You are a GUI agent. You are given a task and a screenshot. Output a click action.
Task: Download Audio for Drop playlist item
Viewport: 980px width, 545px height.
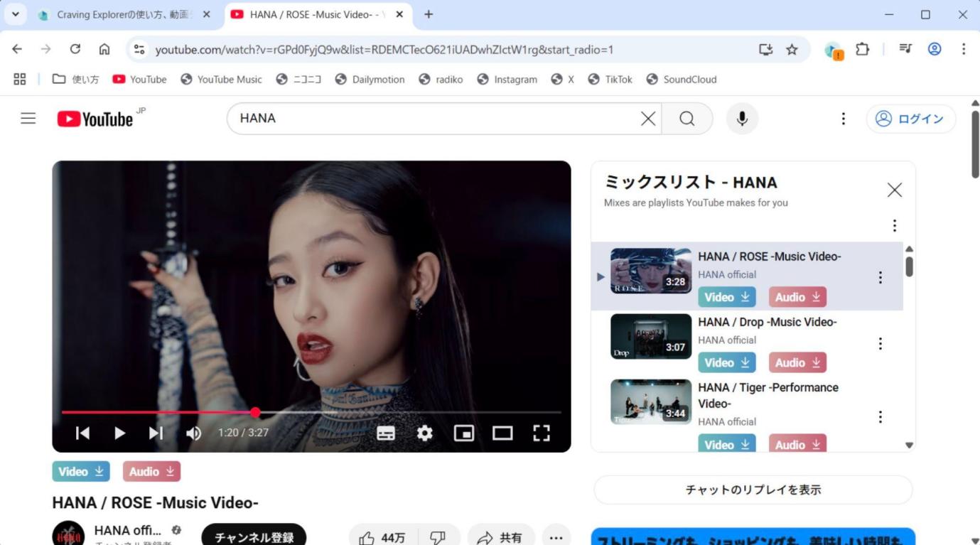point(797,362)
